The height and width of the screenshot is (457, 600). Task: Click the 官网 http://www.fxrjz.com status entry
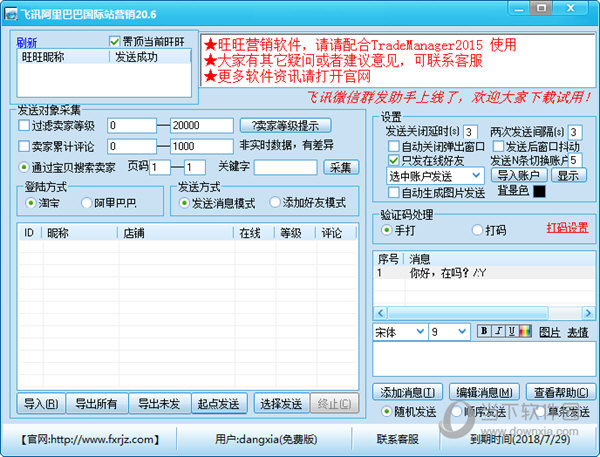[x=90, y=439]
